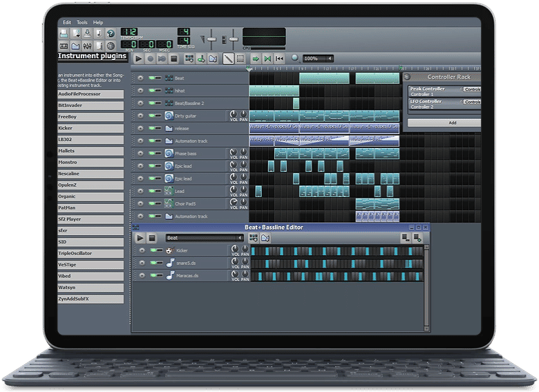539x392 pixels.
Task: Select the AudioFileProcessor plugin
Action: click(91, 94)
